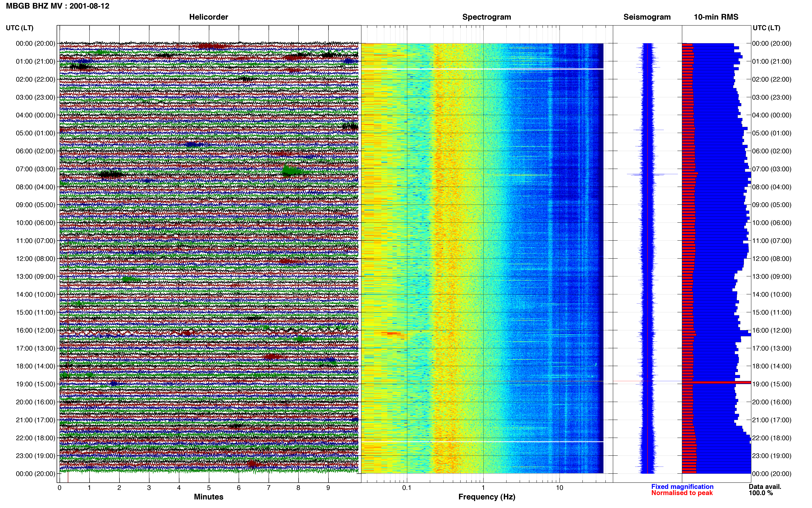Click the '10-min RMS' panel heading
The height and width of the screenshot is (508, 812).
click(x=716, y=17)
